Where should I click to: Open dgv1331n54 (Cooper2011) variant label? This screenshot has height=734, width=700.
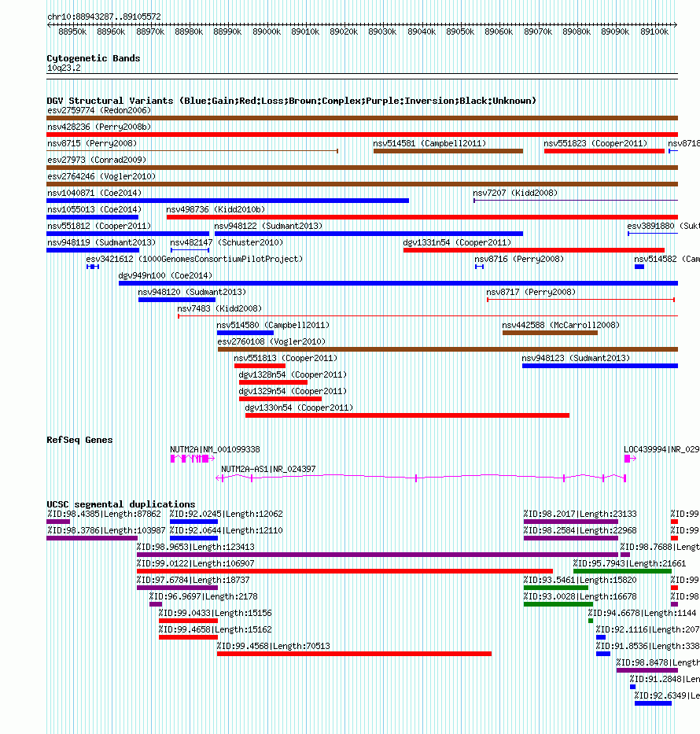click(x=457, y=242)
